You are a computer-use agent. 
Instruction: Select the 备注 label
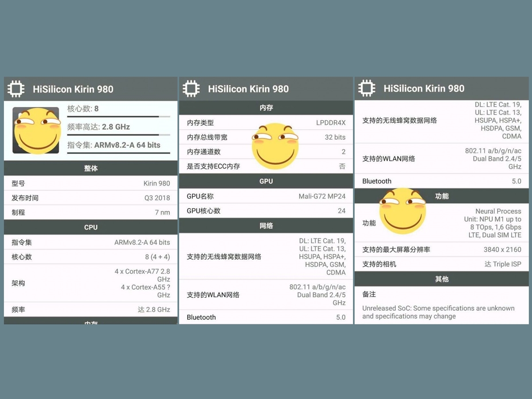coord(369,294)
